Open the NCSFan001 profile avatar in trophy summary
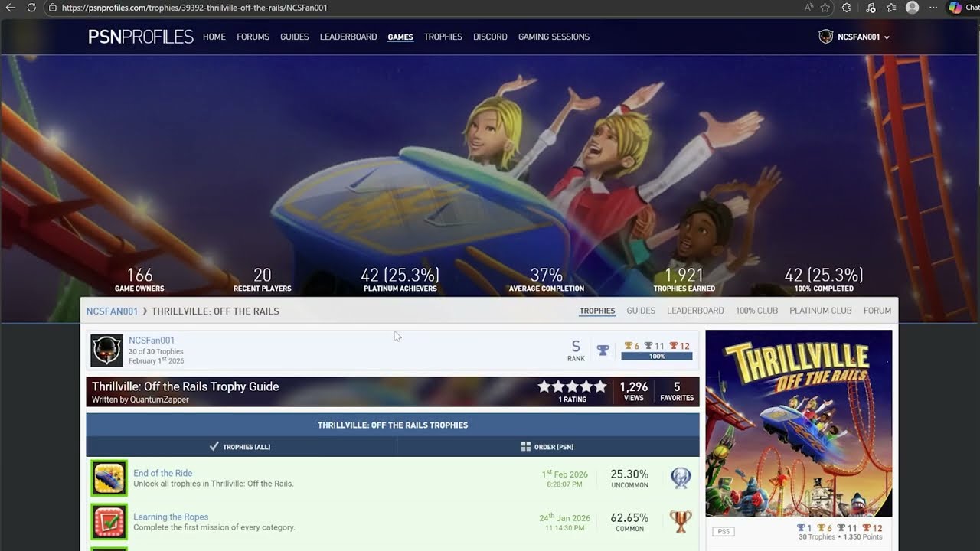The image size is (980, 551). pos(106,350)
